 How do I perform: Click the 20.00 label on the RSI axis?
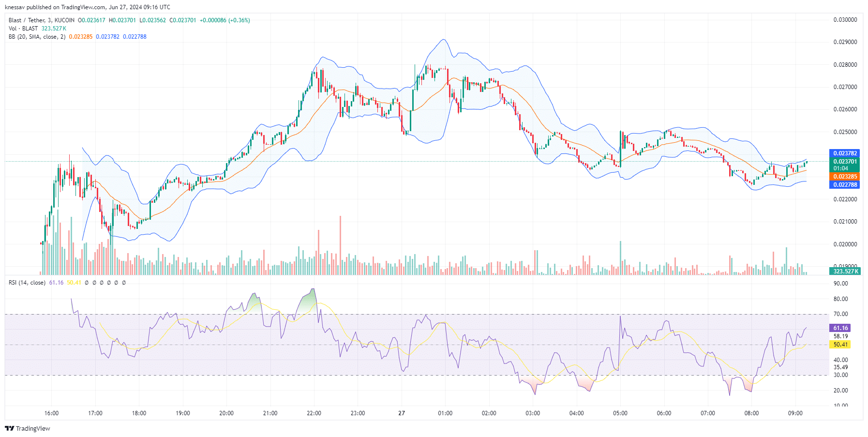coord(840,391)
